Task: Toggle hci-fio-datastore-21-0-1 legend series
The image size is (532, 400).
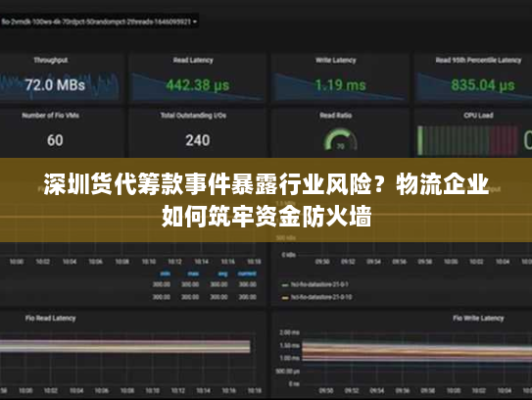Action: pos(319,284)
